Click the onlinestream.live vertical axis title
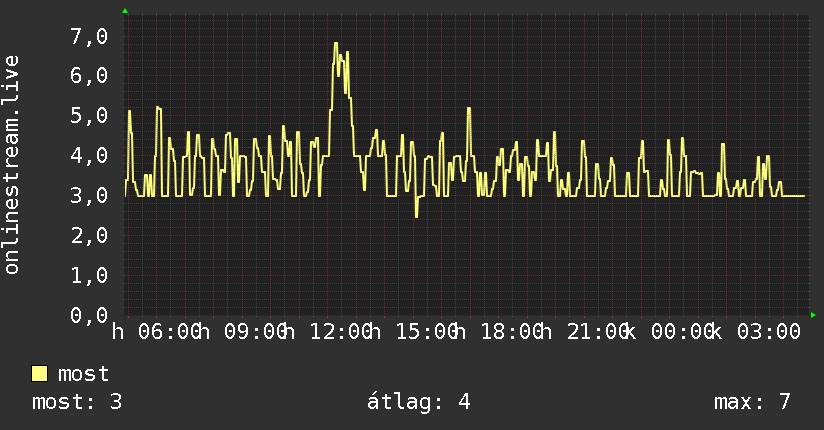This screenshot has height=430, width=824. (11, 165)
